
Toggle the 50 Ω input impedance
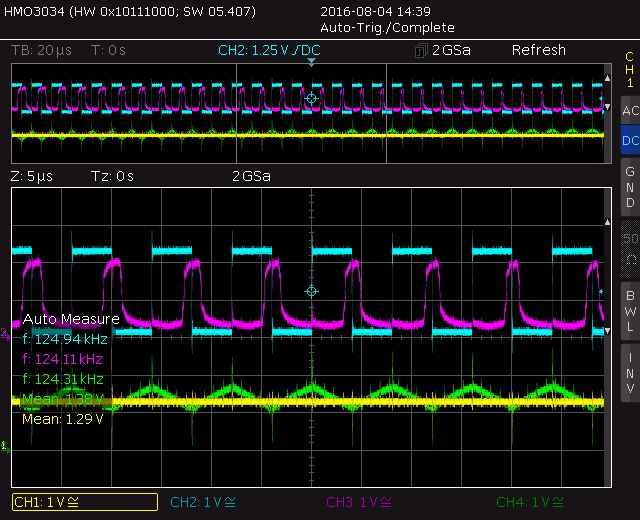tap(629, 247)
